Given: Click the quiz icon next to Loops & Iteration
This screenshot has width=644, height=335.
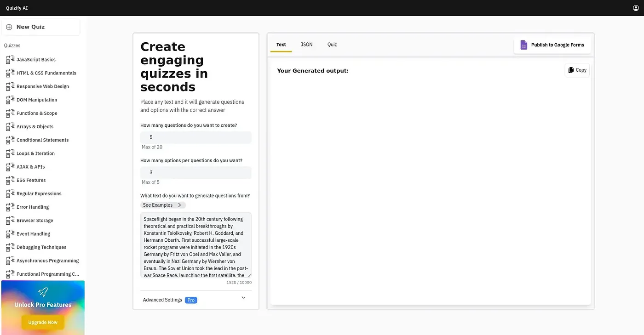Looking at the screenshot, I should (x=10, y=153).
